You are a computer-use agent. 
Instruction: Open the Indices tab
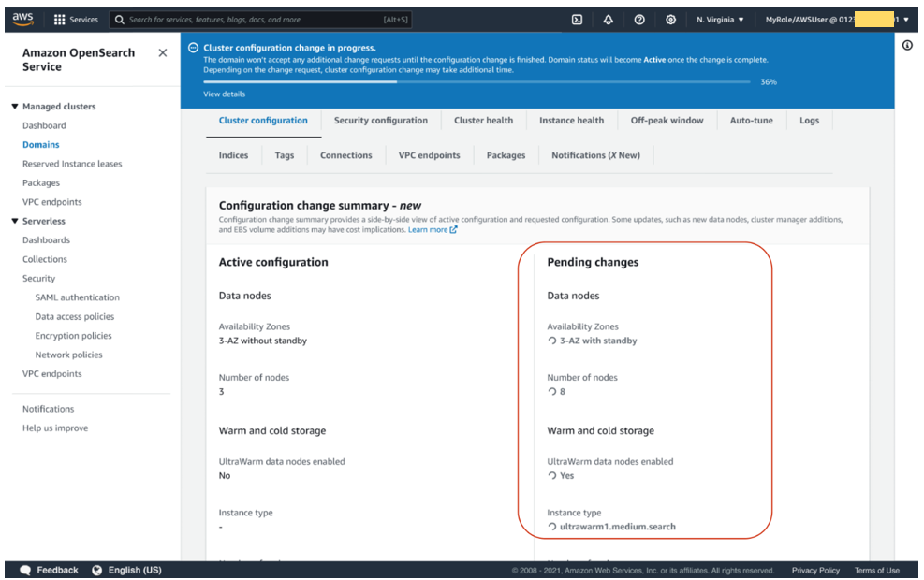click(233, 155)
